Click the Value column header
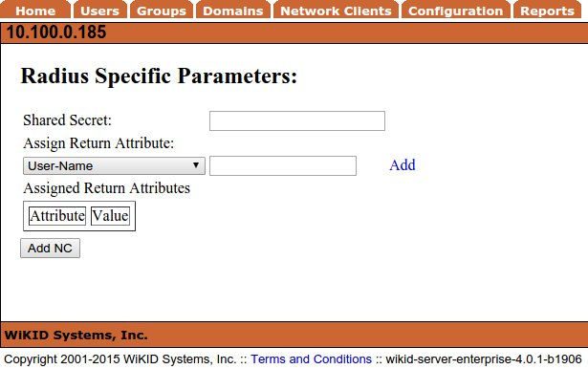This screenshot has width=588, height=369. click(x=110, y=216)
